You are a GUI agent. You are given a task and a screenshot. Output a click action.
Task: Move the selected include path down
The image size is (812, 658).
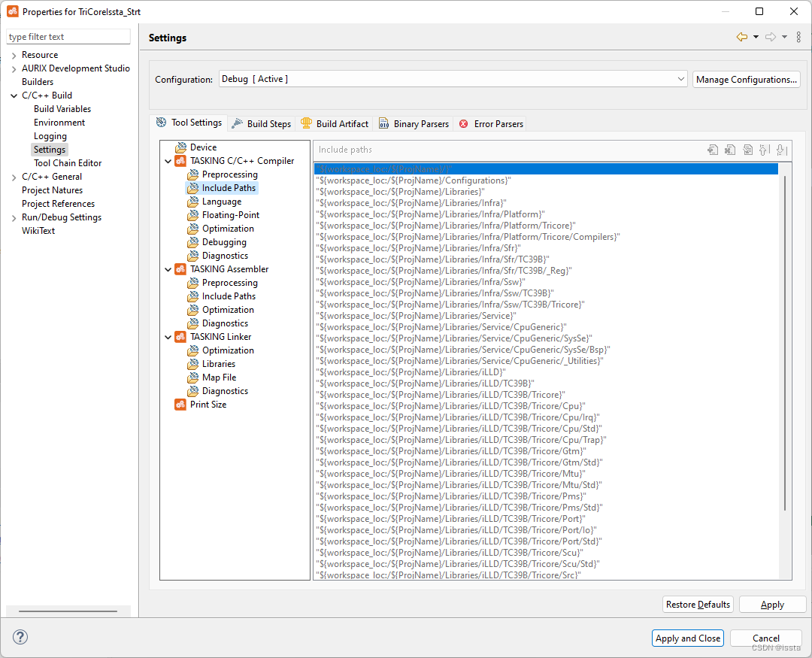pos(782,150)
